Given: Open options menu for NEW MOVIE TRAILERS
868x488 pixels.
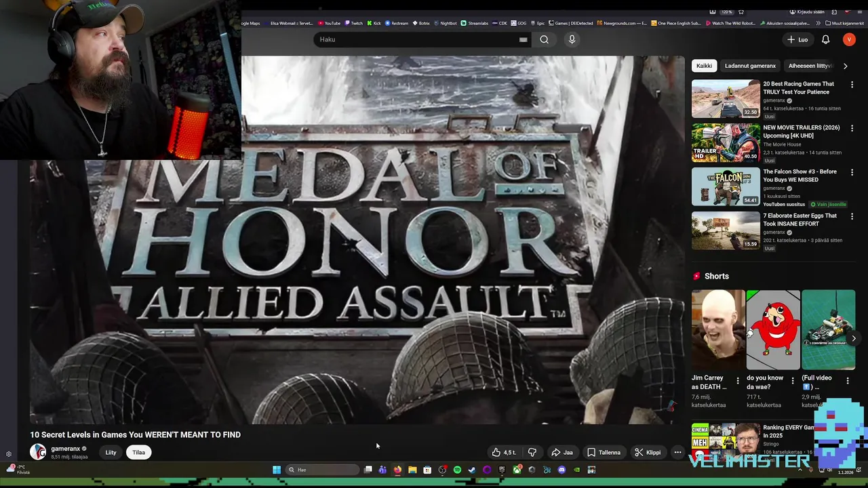Looking at the screenshot, I should (852, 128).
